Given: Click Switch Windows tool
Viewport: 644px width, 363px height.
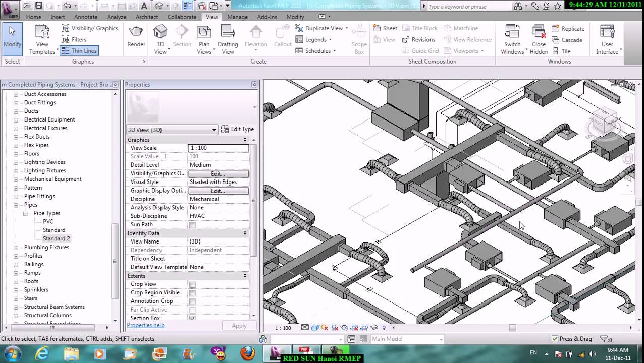Looking at the screenshot, I should pyautogui.click(x=512, y=40).
